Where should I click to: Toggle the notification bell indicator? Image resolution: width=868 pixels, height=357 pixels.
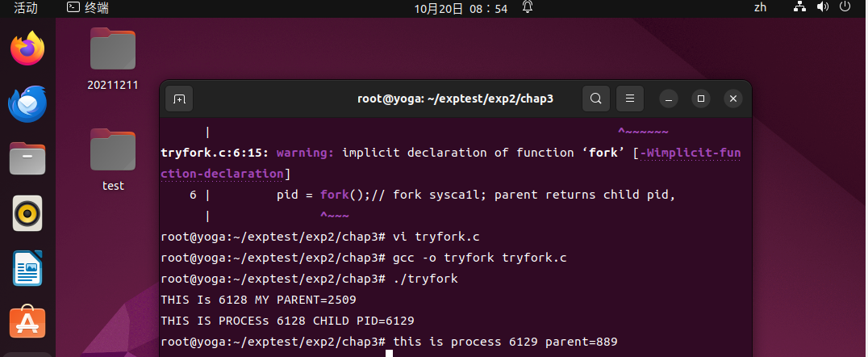pos(528,8)
